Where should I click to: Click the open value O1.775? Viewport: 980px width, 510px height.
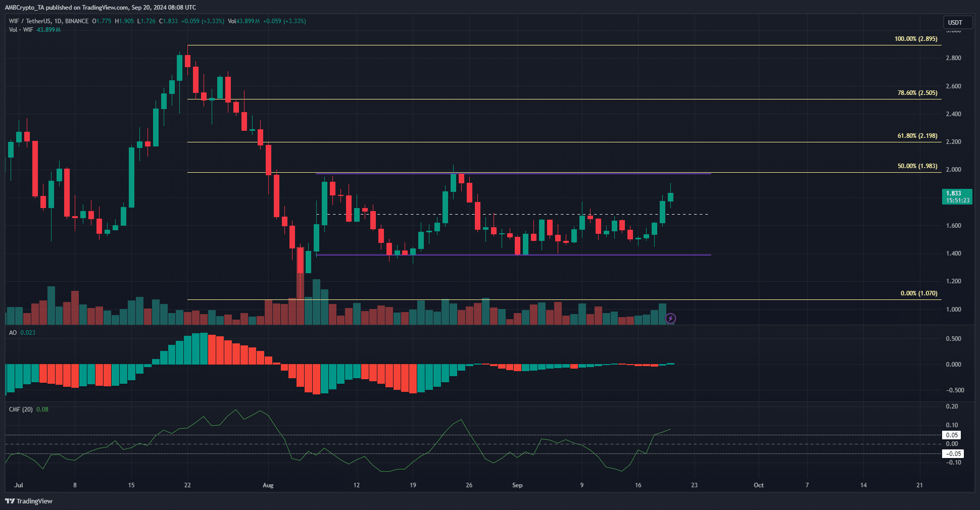pos(102,21)
